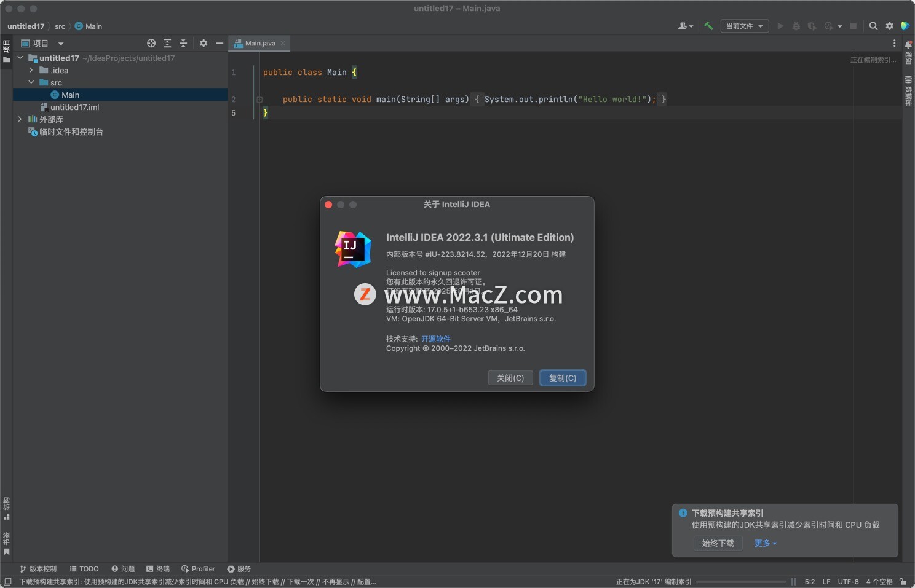
Task: Click the Run play icon
Action: 780,26
